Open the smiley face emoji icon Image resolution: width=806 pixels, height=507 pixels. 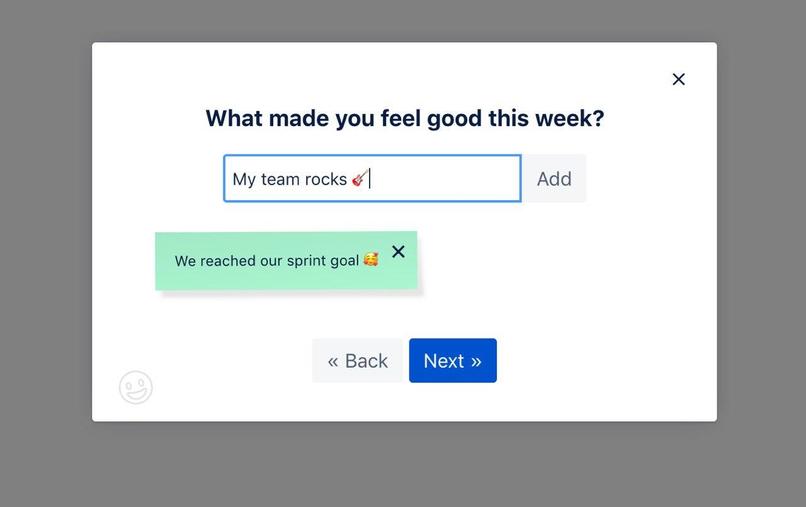[136, 387]
